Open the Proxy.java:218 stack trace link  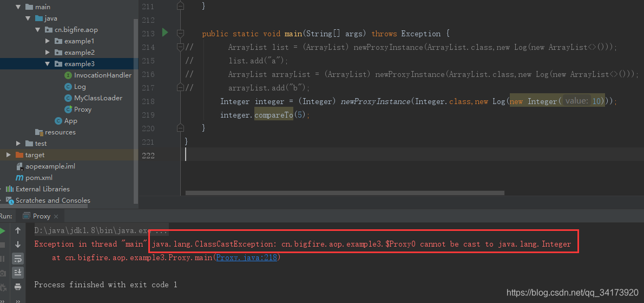246,258
